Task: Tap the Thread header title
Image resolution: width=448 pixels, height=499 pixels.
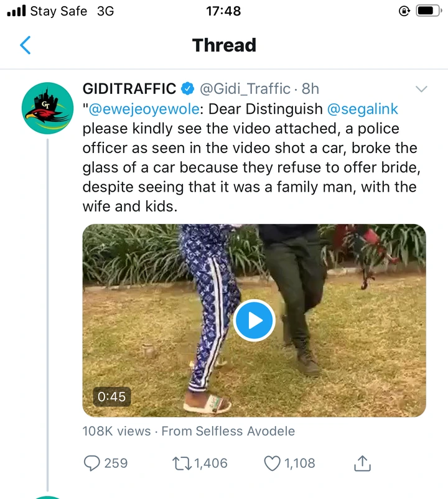Action: 224,45
